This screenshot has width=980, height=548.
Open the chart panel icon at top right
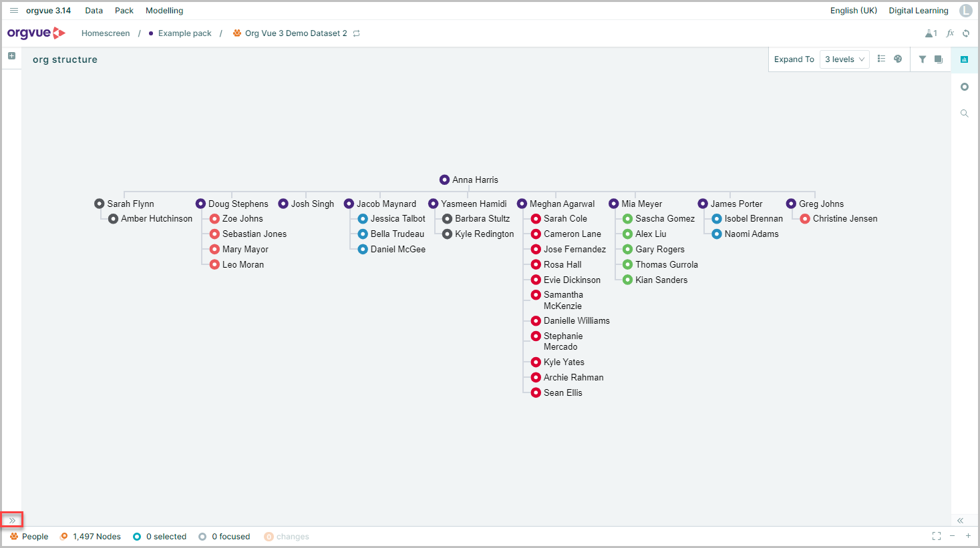(964, 59)
